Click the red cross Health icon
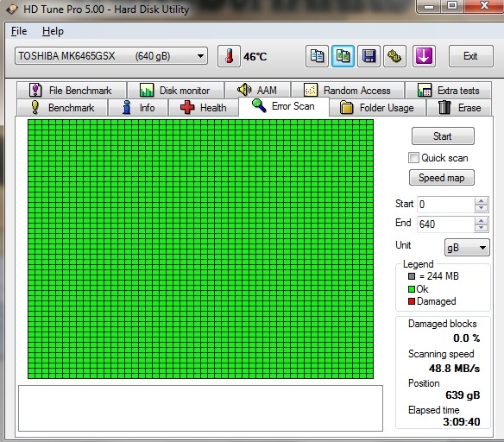 click(x=187, y=107)
